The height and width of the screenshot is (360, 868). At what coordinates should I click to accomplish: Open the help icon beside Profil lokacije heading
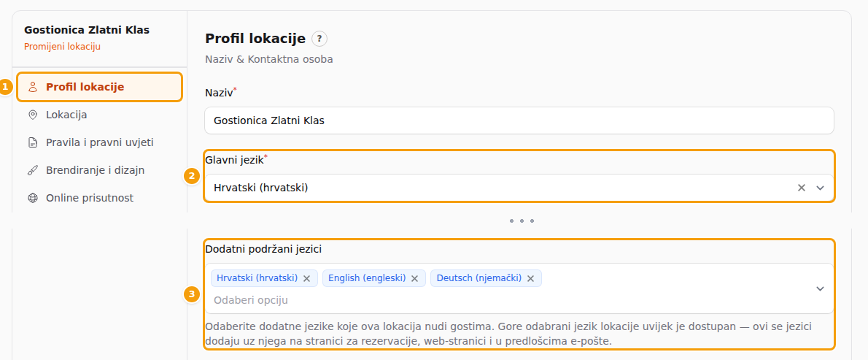(319, 39)
